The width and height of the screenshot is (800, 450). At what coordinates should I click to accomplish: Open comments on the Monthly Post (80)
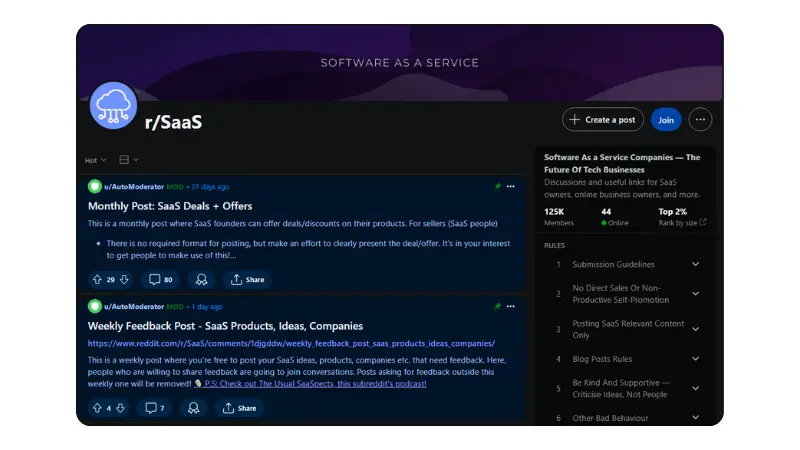[x=161, y=280]
